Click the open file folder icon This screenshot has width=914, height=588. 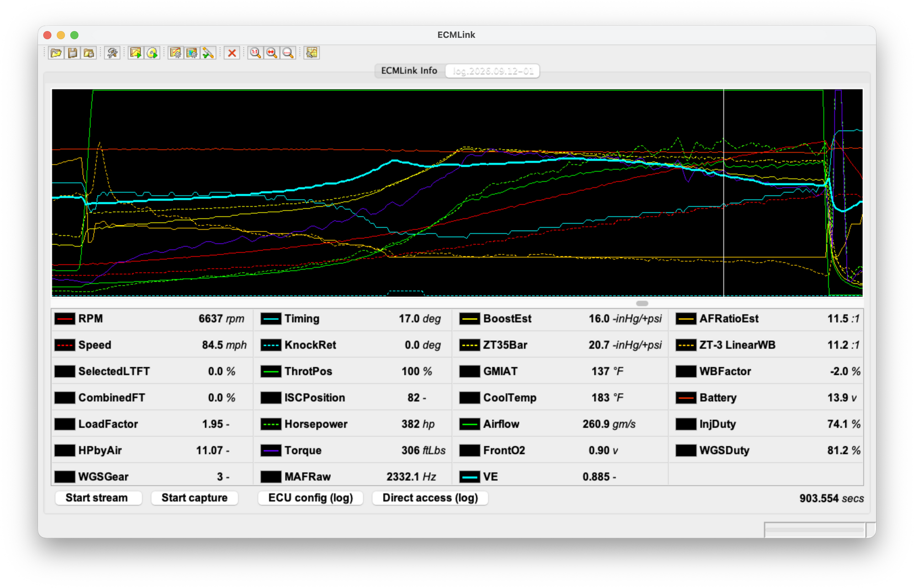(56, 53)
